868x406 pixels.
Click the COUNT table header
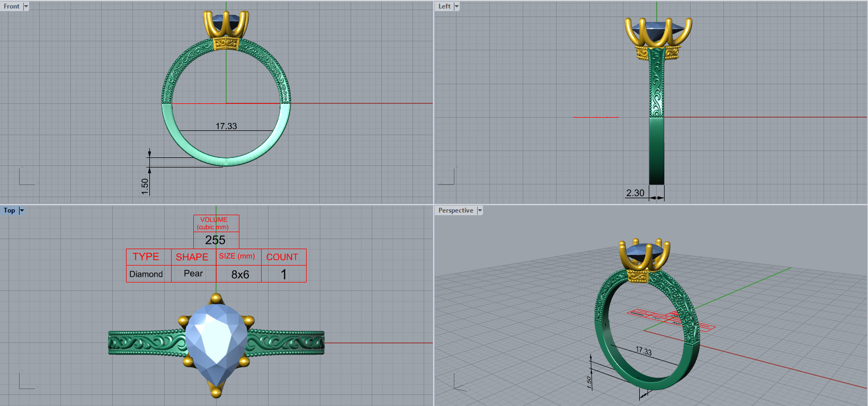click(x=282, y=257)
